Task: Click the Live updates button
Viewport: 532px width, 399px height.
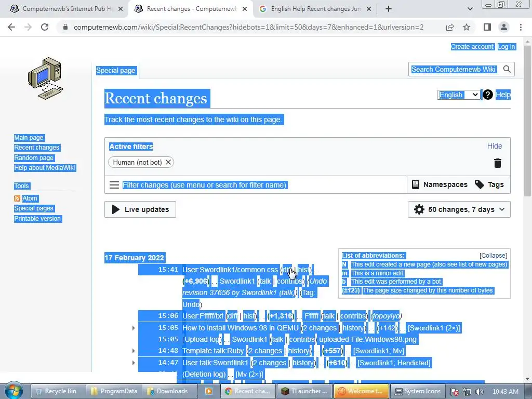Action: [140, 209]
